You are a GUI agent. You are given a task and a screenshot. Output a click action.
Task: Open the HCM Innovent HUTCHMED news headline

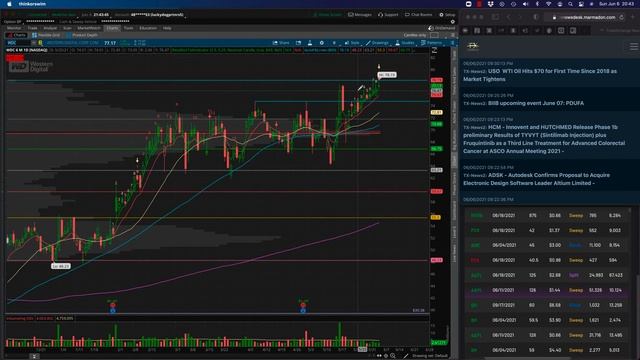544,139
